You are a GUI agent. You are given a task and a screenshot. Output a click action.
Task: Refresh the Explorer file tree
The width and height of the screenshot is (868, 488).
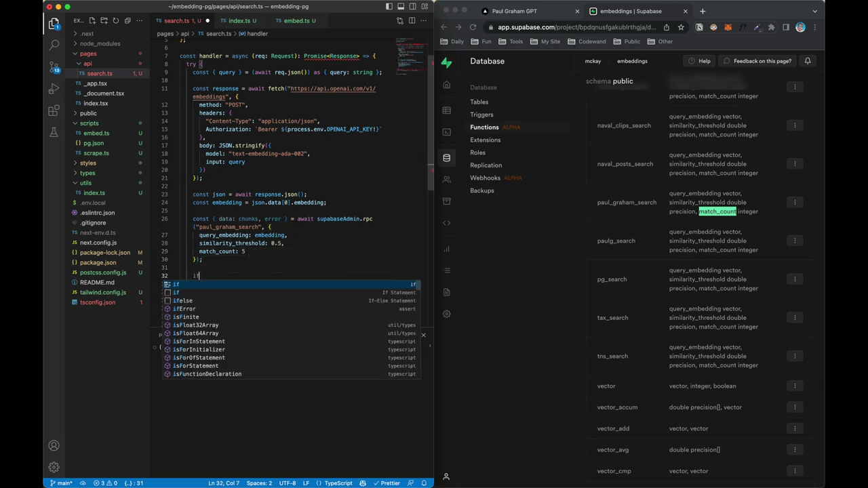(x=115, y=21)
